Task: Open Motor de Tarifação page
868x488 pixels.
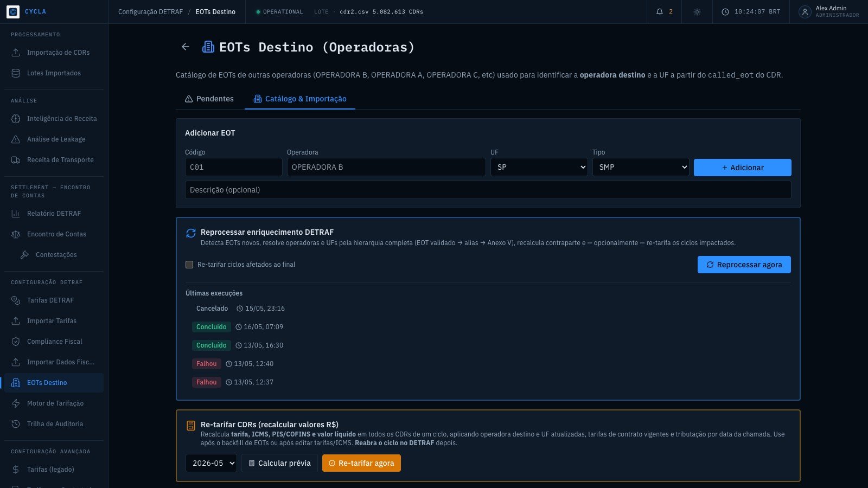Action: pyautogui.click(x=54, y=403)
